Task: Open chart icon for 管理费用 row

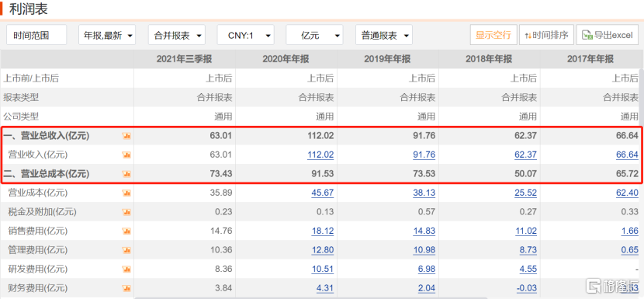Action: tap(126, 250)
